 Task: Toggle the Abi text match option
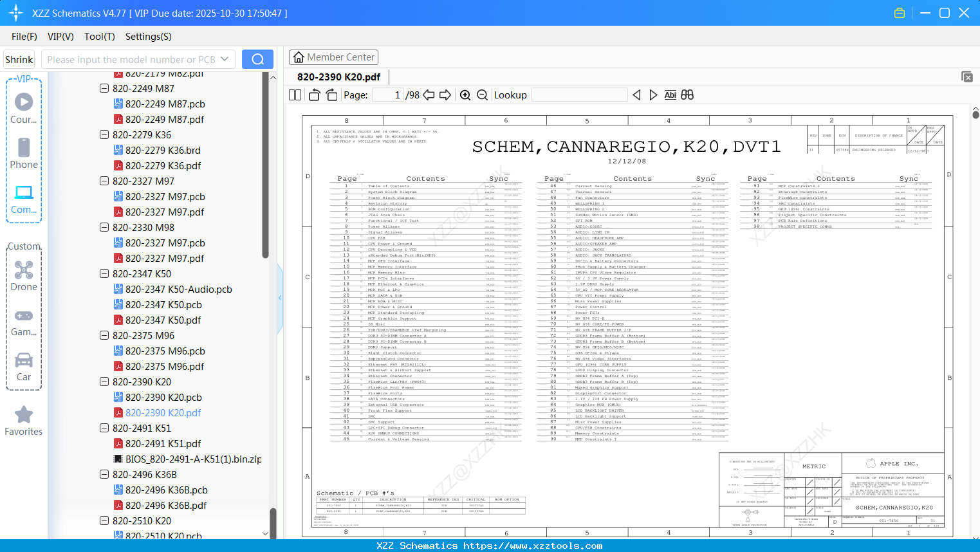click(x=670, y=95)
